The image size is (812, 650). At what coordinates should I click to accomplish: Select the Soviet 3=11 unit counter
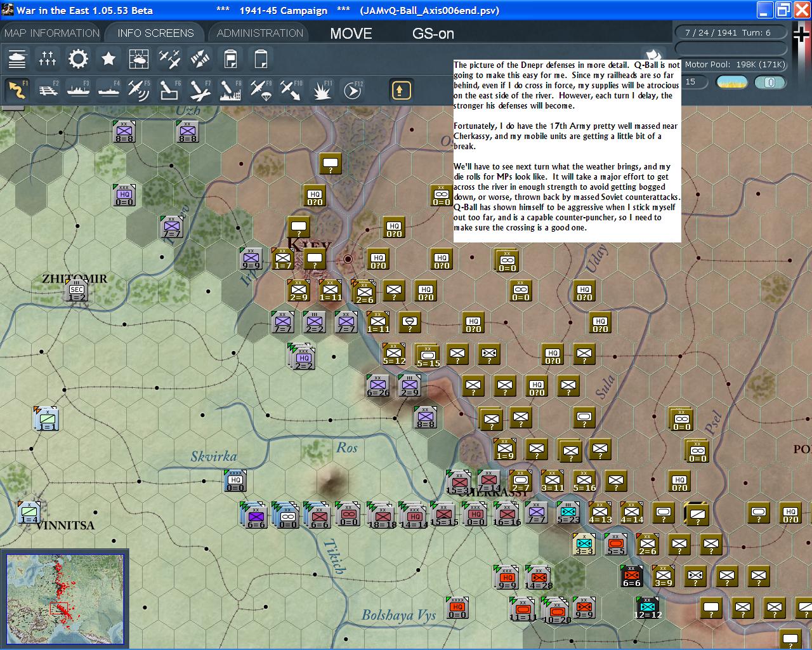point(553,482)
